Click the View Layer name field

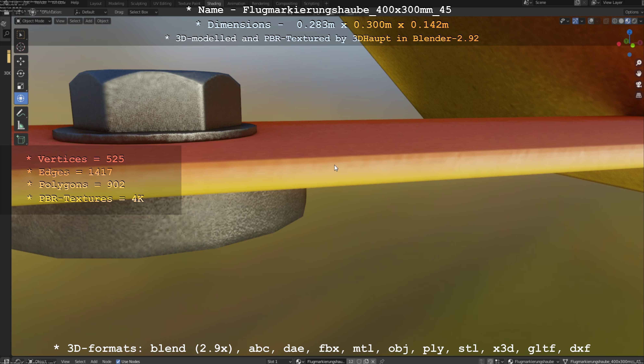(621, 3)
